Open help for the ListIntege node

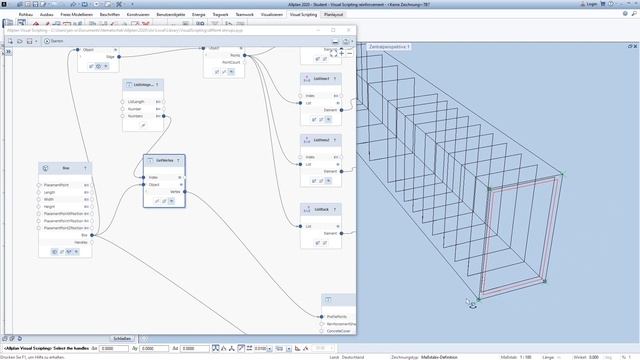click(157, 84)
